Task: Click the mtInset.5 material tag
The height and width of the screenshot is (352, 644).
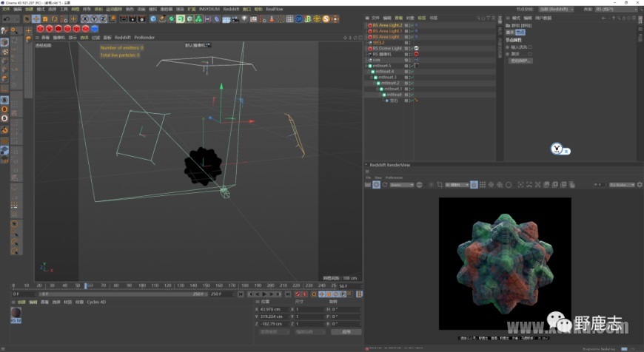Action: pos(417,66)
